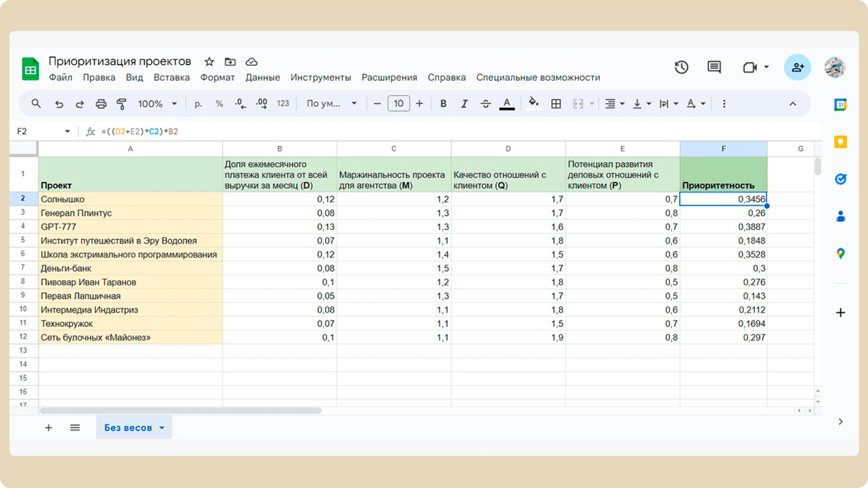This screenshot has width=868, height=488.
Task: Open the Без весов sheet tab menu arrow
Action: click(162, 428)
